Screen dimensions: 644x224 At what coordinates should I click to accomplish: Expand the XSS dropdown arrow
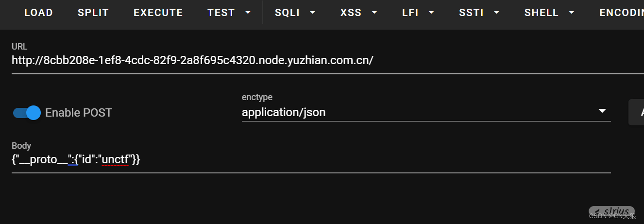pos(374,13)
